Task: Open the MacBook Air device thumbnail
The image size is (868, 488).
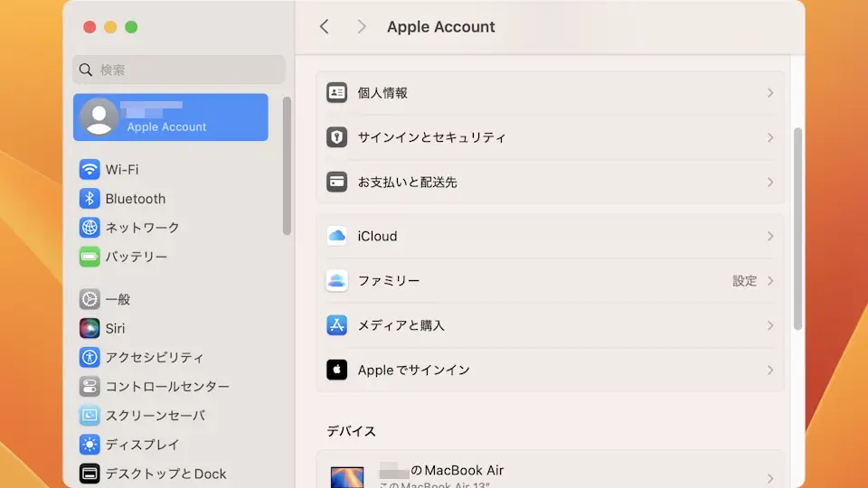Action: (347, 476)
